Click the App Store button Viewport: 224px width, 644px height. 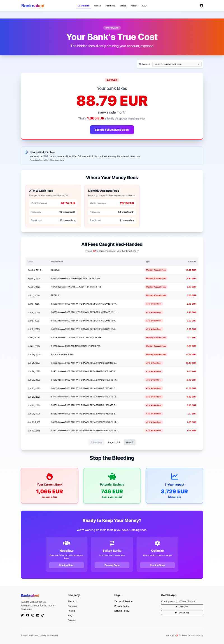(182, 606)
